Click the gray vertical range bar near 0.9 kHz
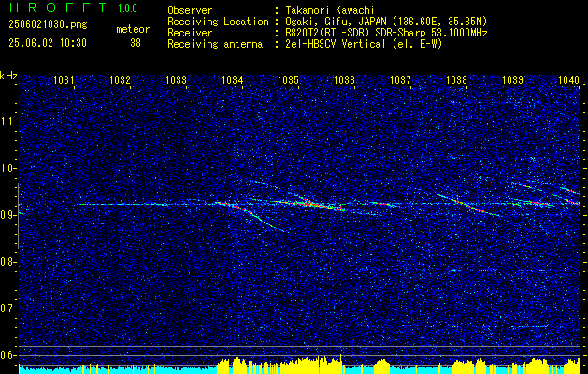This screenshot has height=374, width=588. [18, 216]
